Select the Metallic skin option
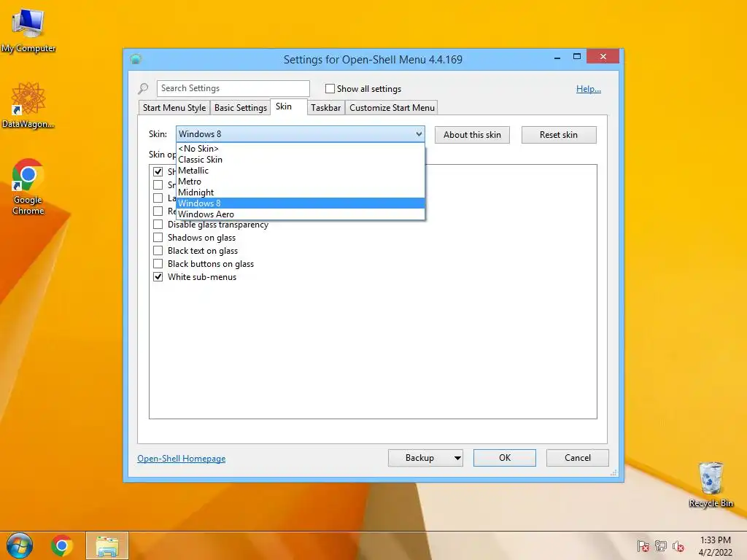Image resolution: width=747 pixels, height=560 pixels. tap(300, 171)
